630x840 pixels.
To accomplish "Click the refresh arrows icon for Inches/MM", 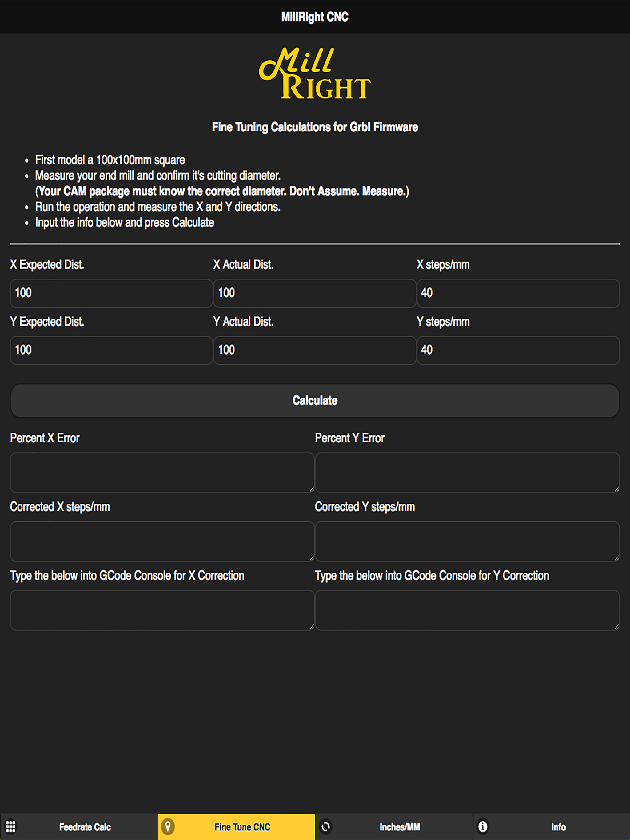I will click(326, 826).
